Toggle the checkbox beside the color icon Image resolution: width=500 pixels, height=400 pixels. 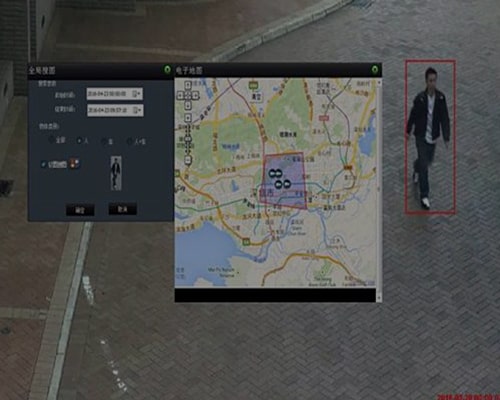click(x=43, y=164)
